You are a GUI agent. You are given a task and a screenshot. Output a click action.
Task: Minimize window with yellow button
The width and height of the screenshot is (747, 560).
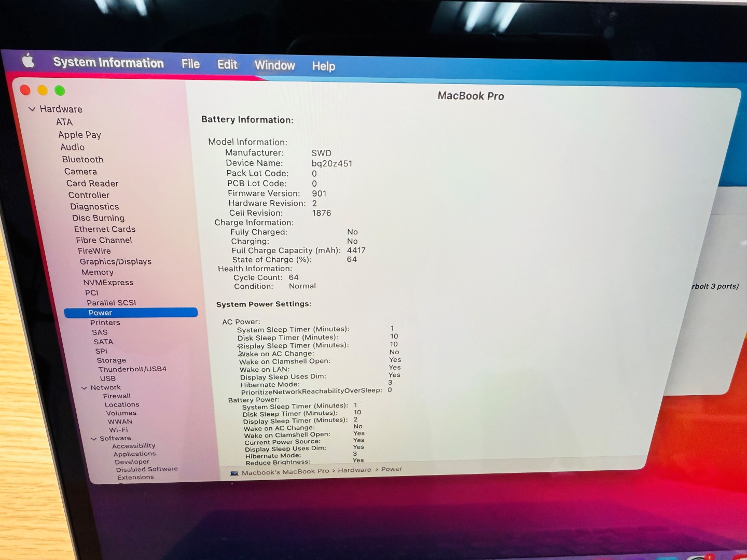pos(43,90)
